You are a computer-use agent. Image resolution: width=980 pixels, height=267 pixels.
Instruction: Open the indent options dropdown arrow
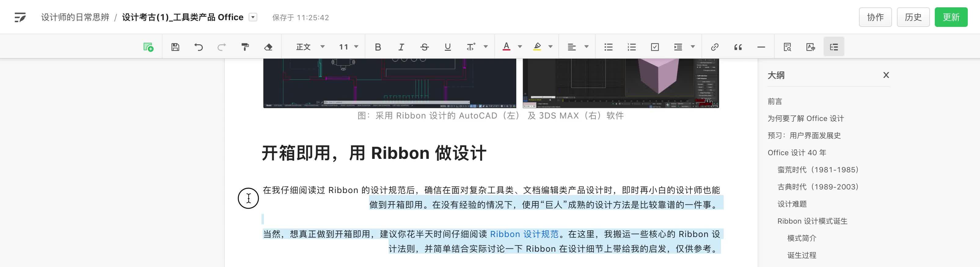point(693,47)
